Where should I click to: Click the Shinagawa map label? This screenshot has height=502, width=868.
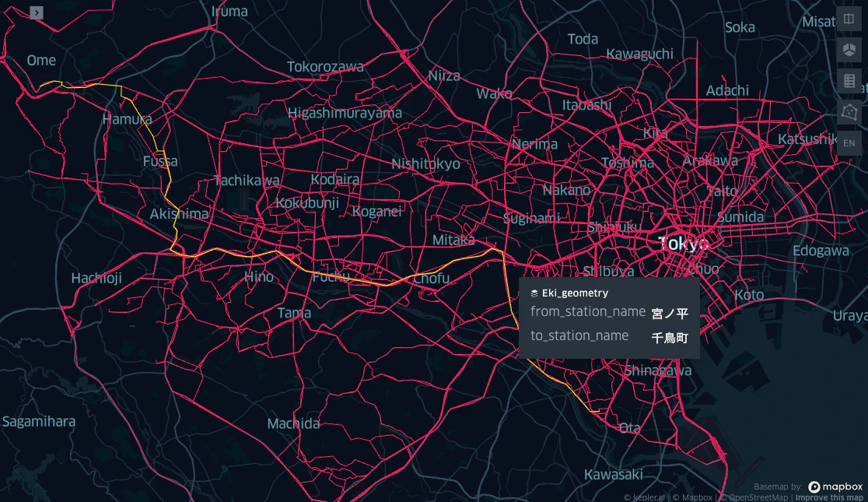[658, 370]
